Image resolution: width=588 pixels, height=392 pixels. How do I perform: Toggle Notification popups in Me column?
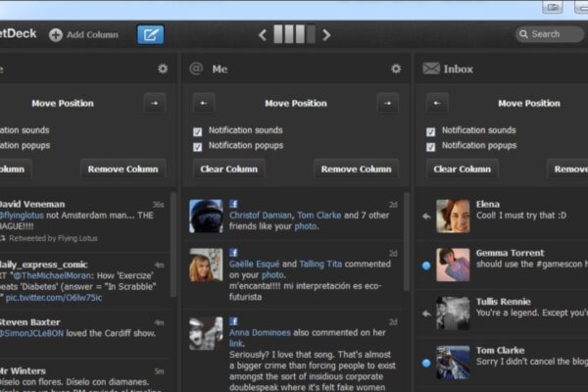[197, 147]
